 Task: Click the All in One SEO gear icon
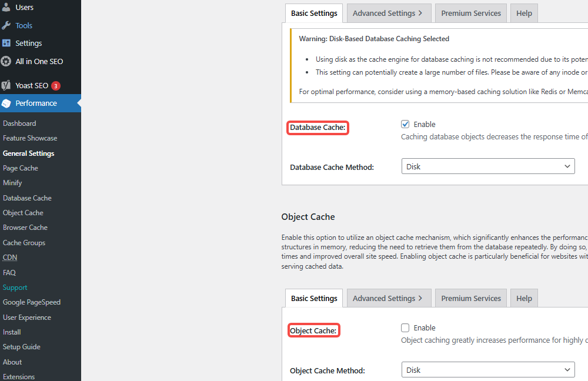pos(6,61)
